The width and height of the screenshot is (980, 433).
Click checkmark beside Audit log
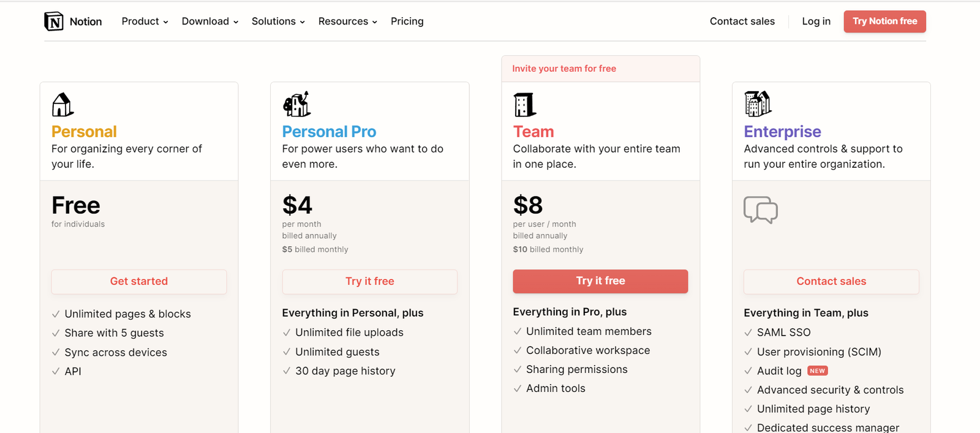[x=748, y=371]
